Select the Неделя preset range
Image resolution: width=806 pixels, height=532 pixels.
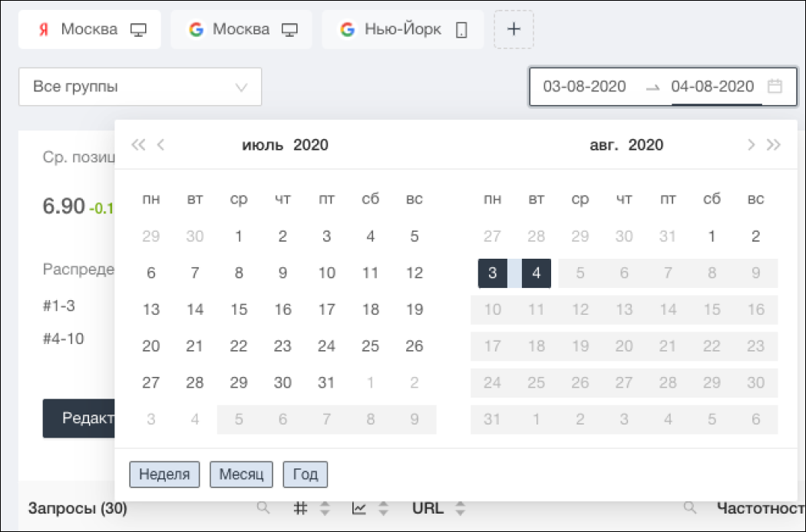(x=164, y=474)
